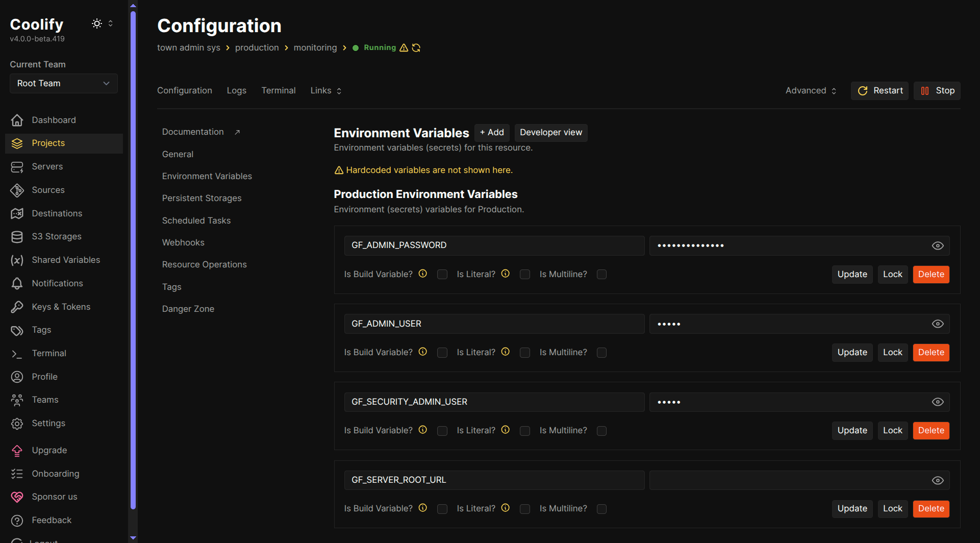The height and width of the screenshot is (543, 980).
Task: Open the Root Team dropdown
Action: point(63,83)
